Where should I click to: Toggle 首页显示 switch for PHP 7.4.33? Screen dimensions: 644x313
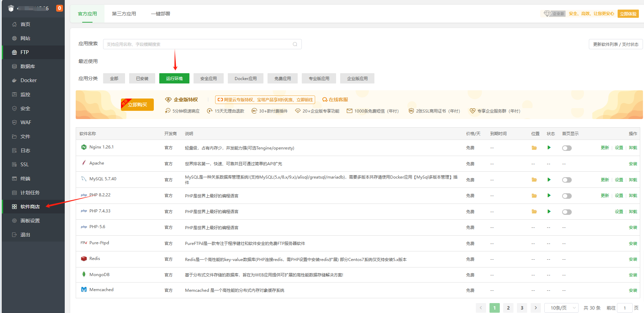point(567,212)
